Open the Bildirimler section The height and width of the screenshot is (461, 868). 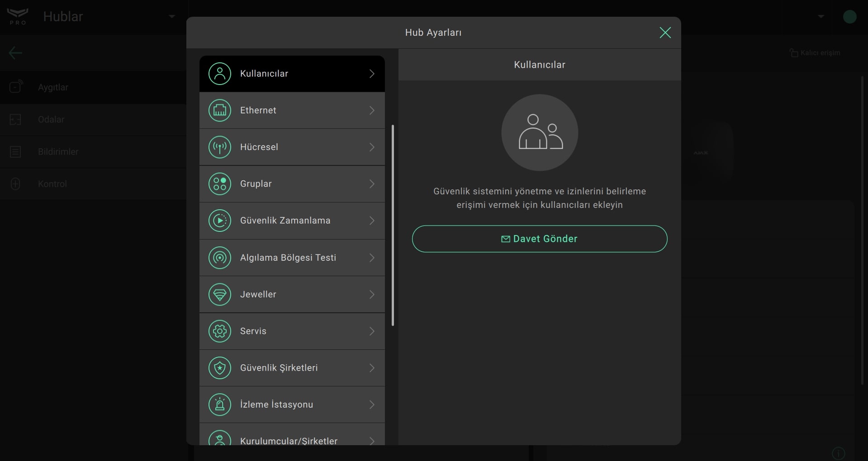58,151
